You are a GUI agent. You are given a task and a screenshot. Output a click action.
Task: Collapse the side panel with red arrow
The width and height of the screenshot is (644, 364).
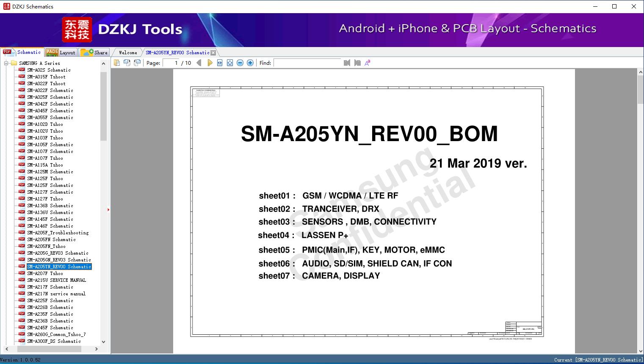[108, 210]
